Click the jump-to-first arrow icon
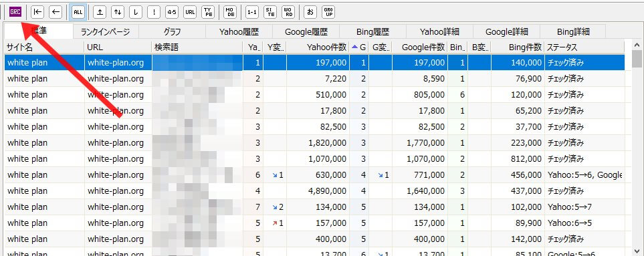The width and height of the screenshot is (644, 256). click(x=37, y=12)
